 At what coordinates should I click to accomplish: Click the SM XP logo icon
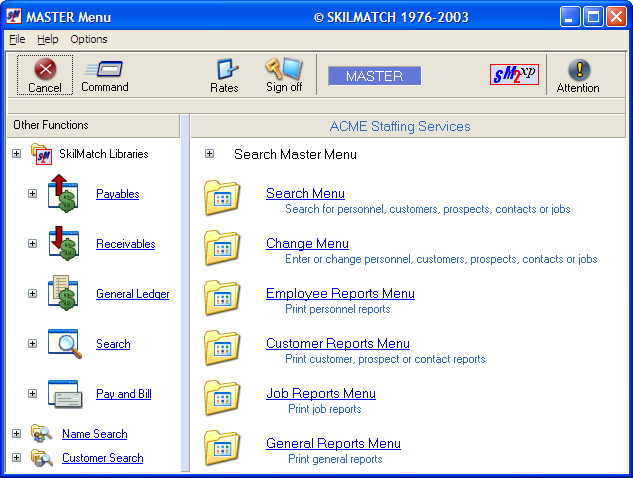pos(515,76)
